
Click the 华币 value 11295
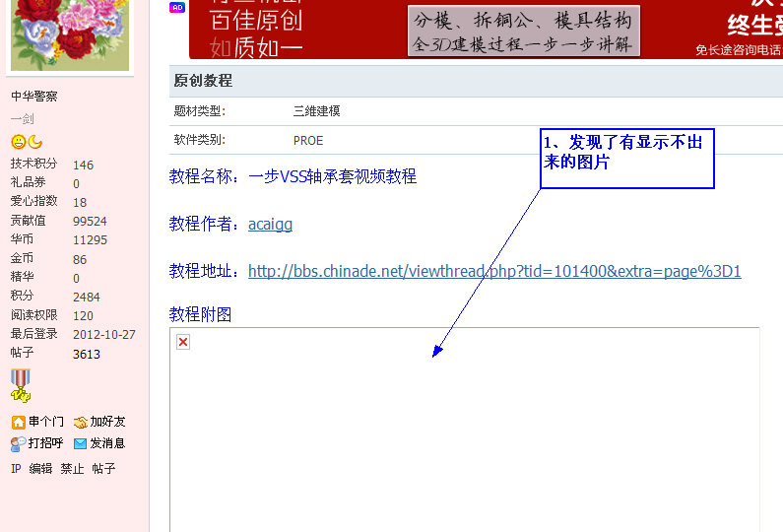[x=90, y=240]
